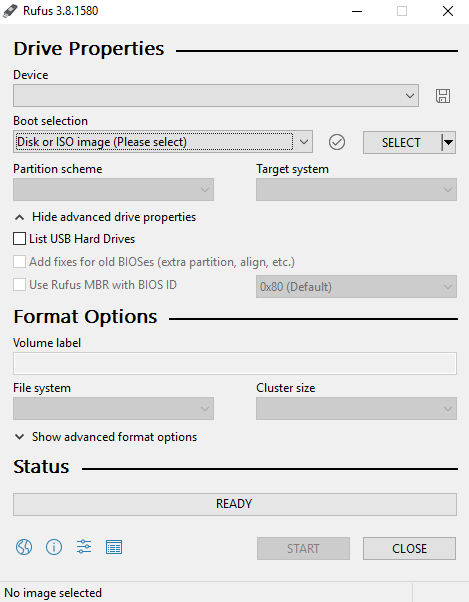Click the READY progress bar
Image resolution: width=469 pixels, height=602 pixels.
click(x=234, y=504)
